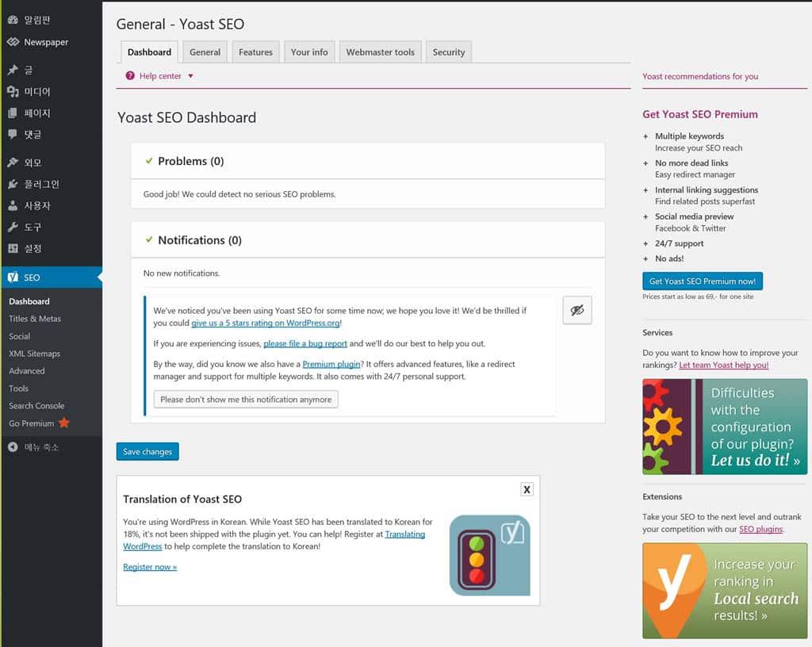Click the Get Yoast SEO Premium now button

(702, 281)
